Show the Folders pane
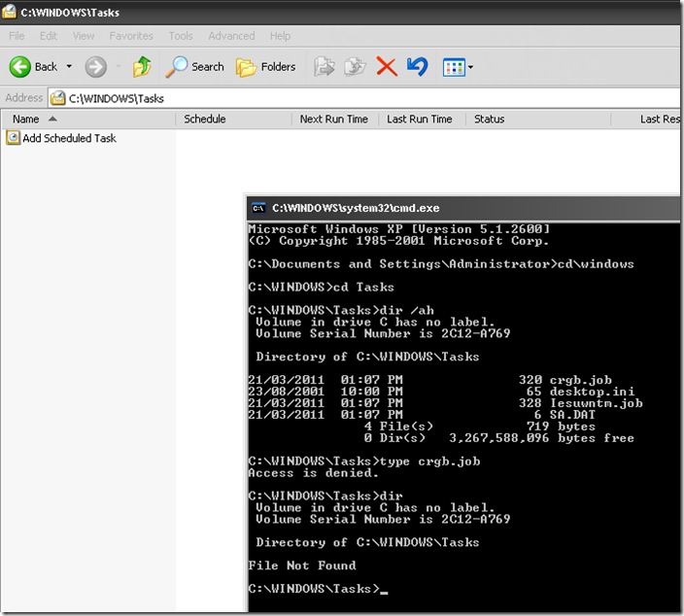 pos(266,67)
